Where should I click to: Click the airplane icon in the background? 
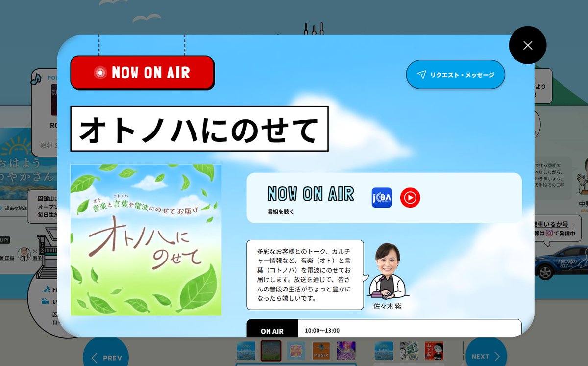click(x=46, y=289)
